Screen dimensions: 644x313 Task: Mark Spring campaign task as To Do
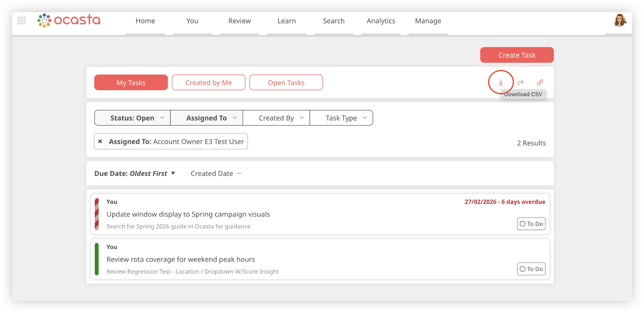(531, 224)
